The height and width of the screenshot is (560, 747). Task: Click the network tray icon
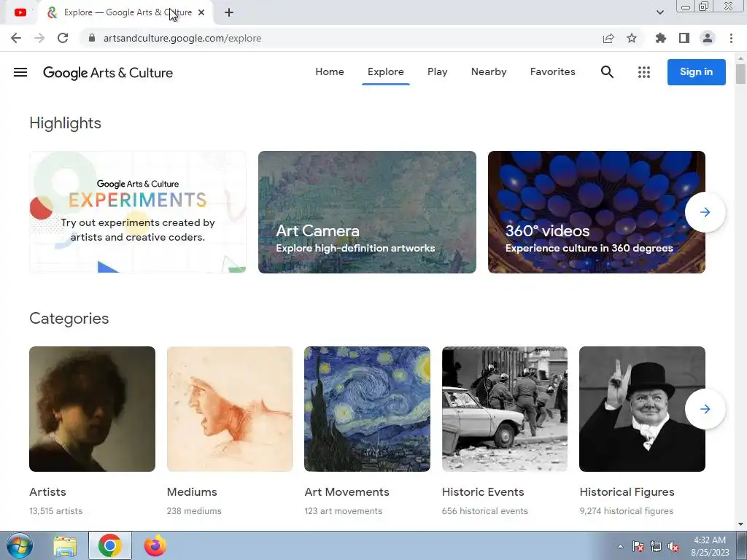point(656,546)
